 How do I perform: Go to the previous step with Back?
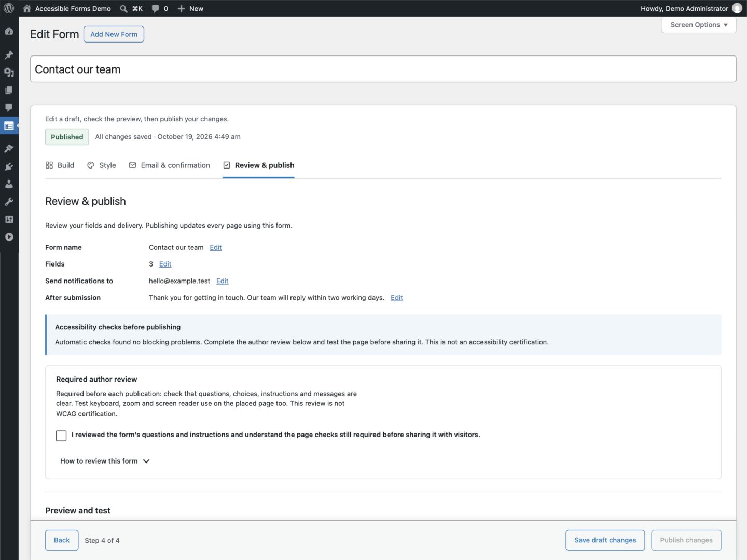62,540
